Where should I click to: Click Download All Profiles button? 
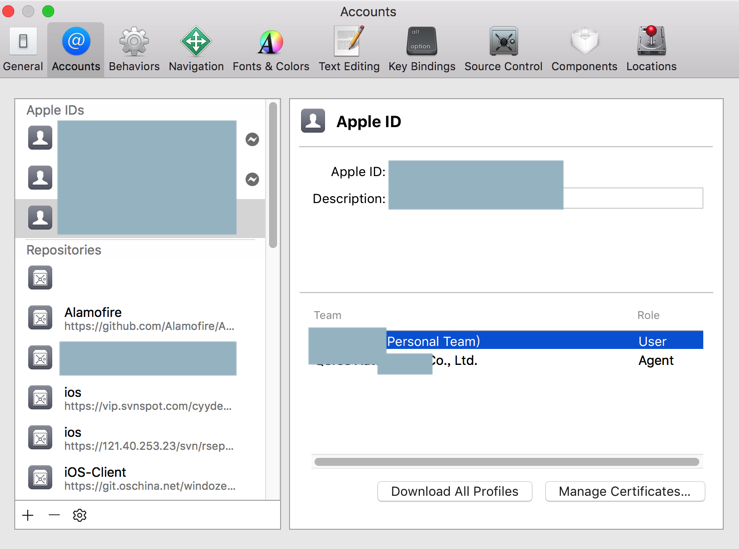point(454,491)
